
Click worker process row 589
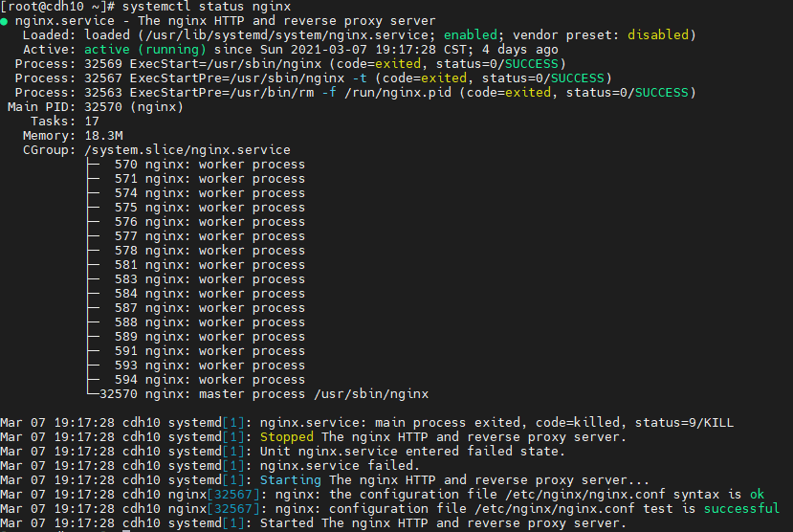point(196,337)
